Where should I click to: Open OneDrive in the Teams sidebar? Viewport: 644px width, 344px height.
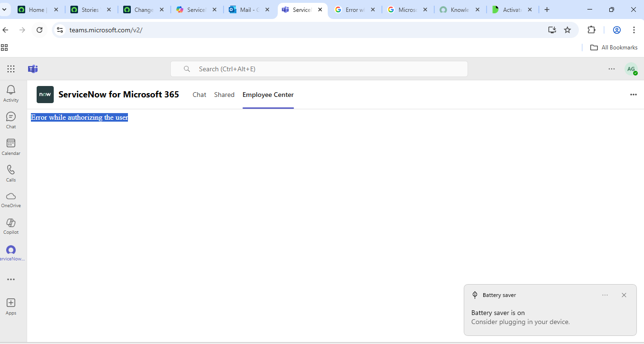[x=11, y=200]
